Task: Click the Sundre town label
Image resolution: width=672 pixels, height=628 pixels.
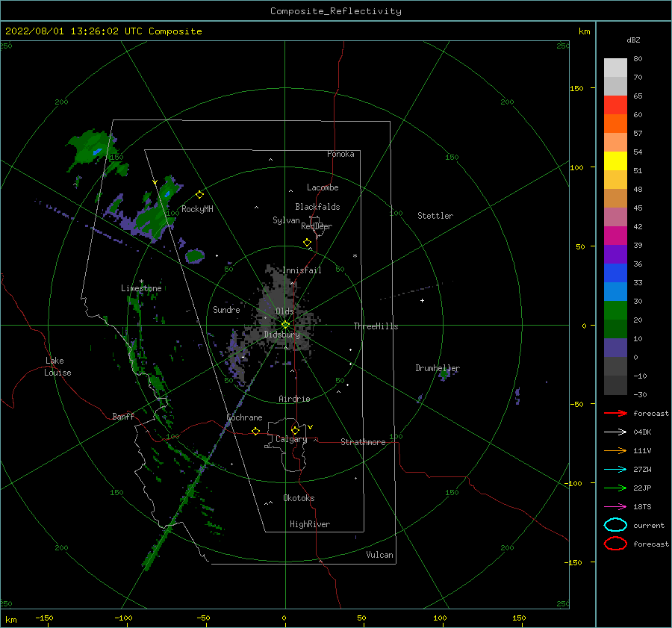Action: pos(226,309)
